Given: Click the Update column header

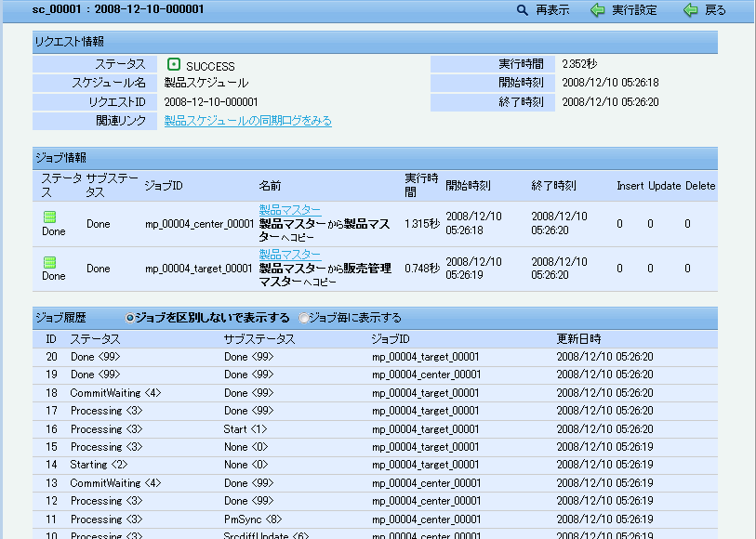Looking at the screenshot, I should coord(664,186).
